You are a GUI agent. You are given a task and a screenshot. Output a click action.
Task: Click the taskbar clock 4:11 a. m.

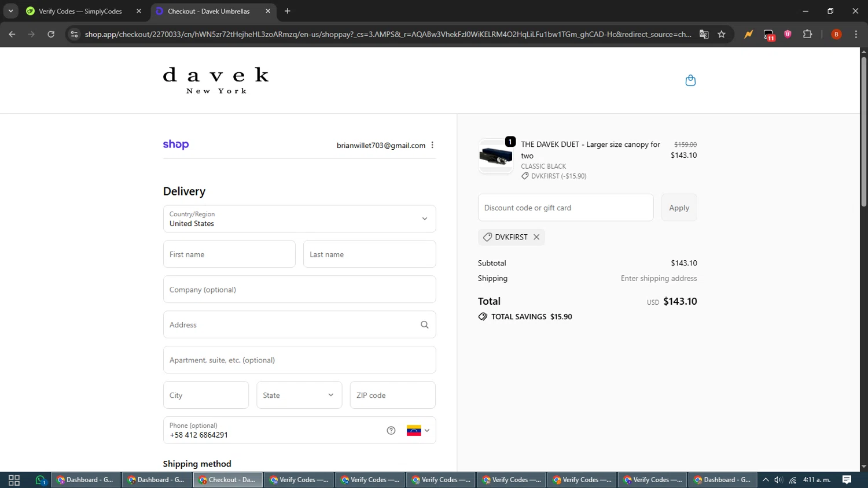tap(816, 480)
